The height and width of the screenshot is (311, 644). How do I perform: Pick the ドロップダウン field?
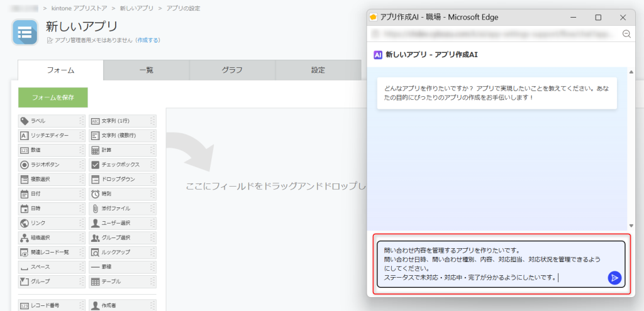pyautogui.click(x=123, y=179)
